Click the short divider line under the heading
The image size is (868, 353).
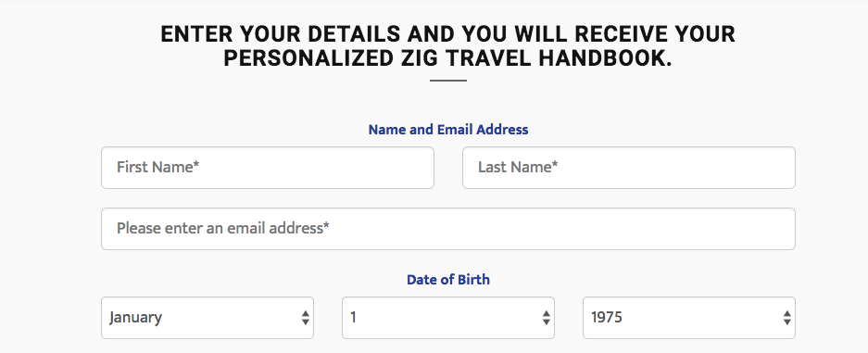(x=448, y=81)
